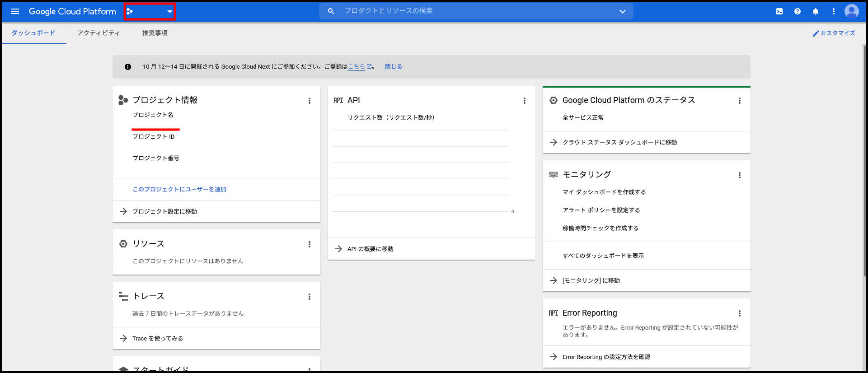The width and height of the screenshot is (868, 373).
Task: Click the status card icon
Action: [x=554, y=100]
